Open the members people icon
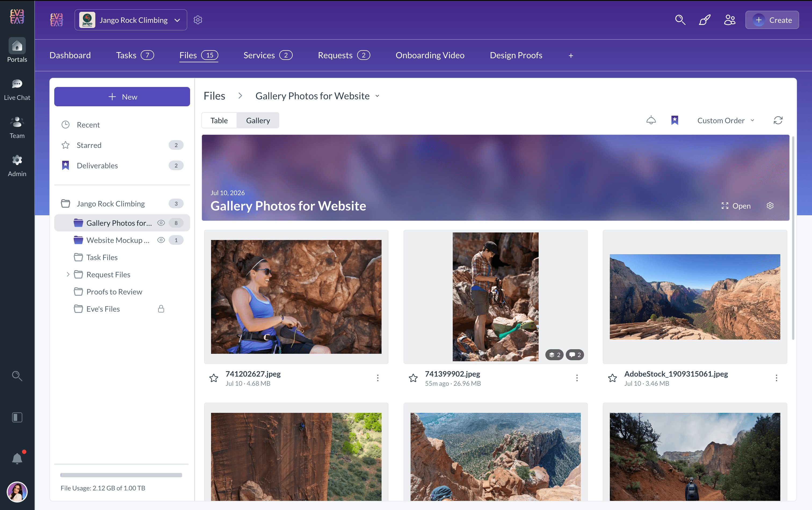Screen dimensions: 812x510 (x=730, y=20)
